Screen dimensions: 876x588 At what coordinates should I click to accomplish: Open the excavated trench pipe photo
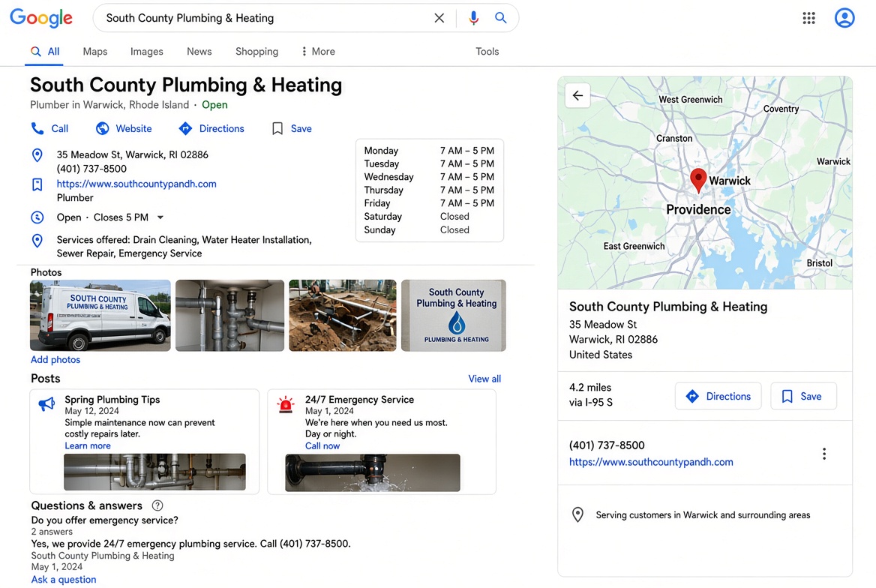(343, 316)
